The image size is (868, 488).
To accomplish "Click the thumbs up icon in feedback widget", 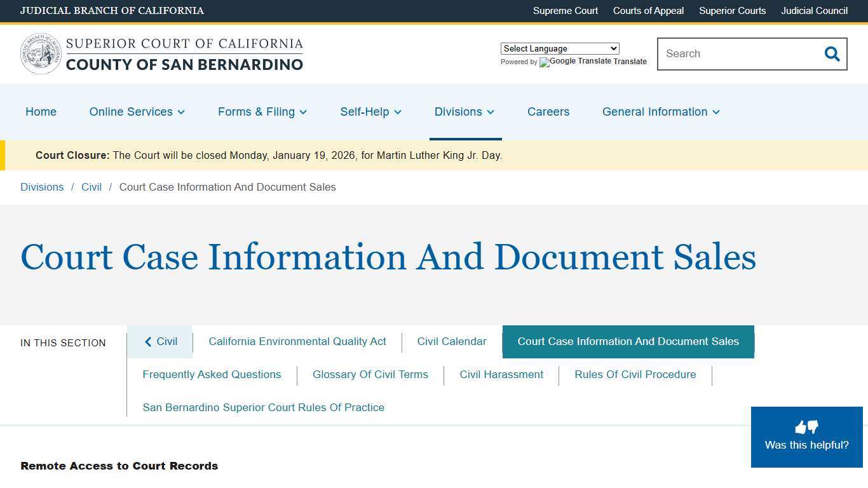I will [801, 426].
